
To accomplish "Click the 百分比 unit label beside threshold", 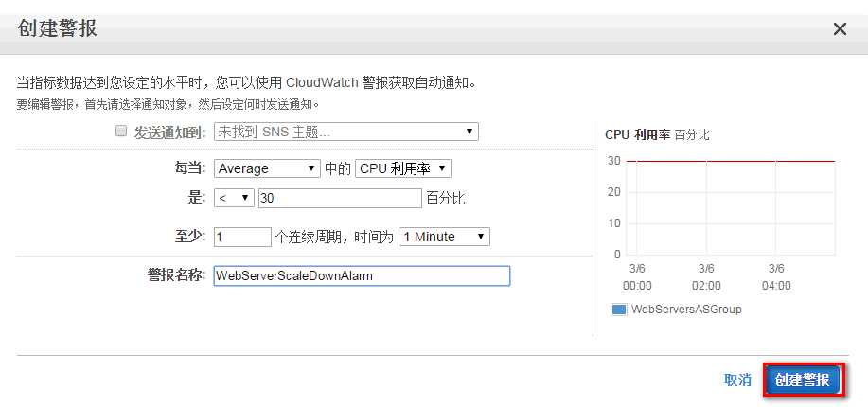I will click(x=445, y=198).
